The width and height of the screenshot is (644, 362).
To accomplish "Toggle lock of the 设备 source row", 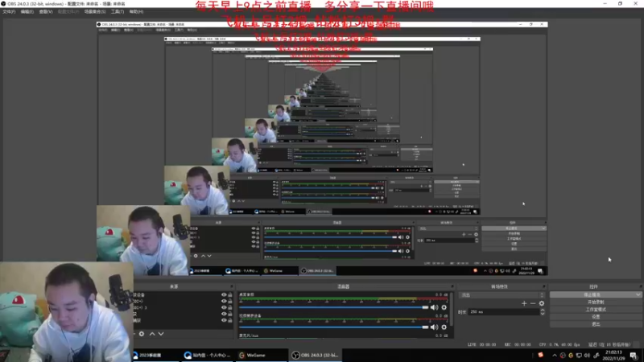I will tap(230, 294).
